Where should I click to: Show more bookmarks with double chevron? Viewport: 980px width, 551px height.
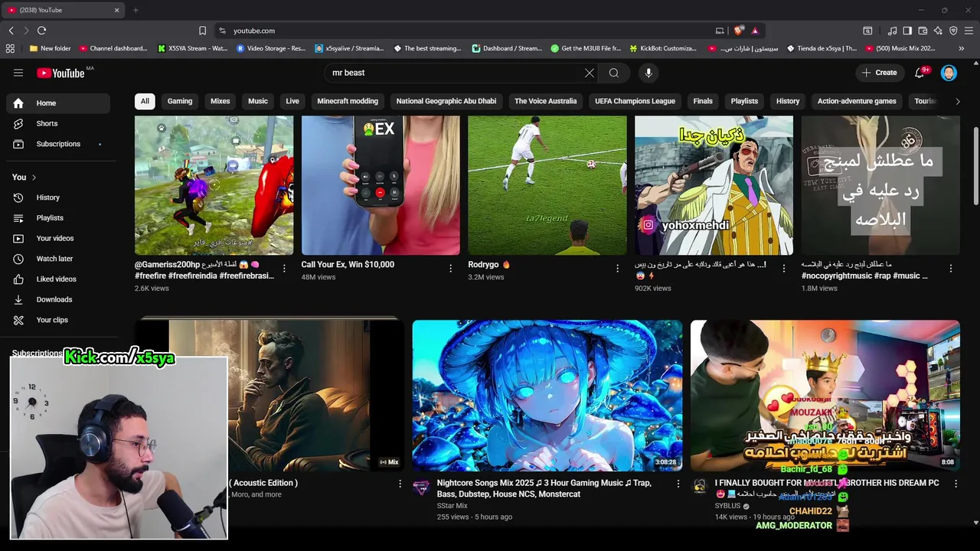coord(961,48)
